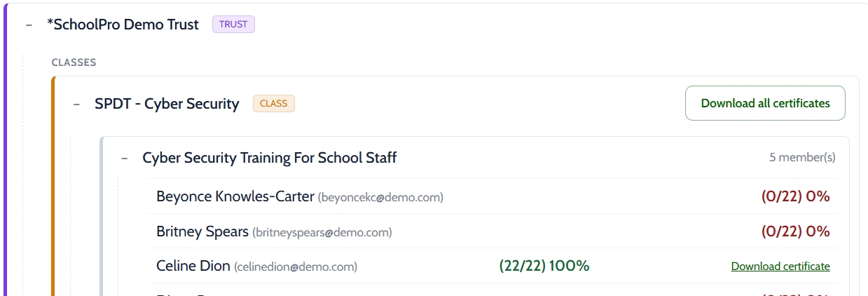Click Beyonce Knowles-Carter's (0/22) 0% progress
The image size is (868, 296).
[796, 196]
